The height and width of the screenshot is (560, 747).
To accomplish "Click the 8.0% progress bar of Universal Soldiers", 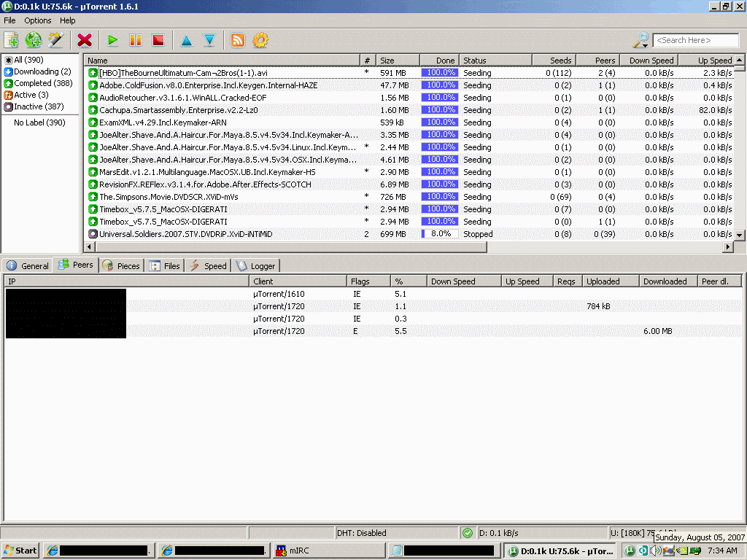I will [x=440, y=234].
